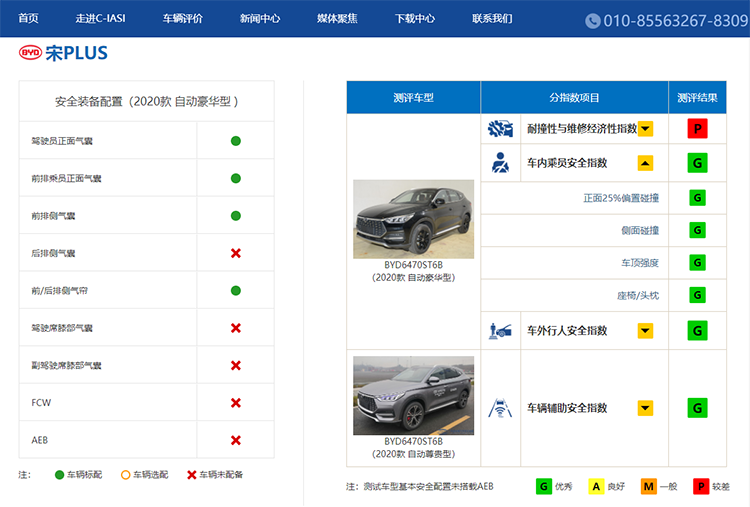Click red X in AEB row
750x507 pixels.
point(236,440)
